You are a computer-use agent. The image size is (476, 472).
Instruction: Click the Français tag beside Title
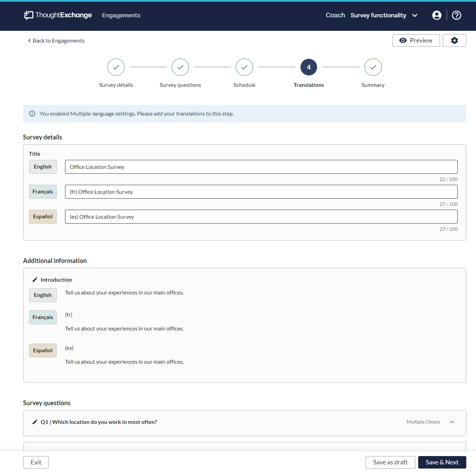click(43, 192)
